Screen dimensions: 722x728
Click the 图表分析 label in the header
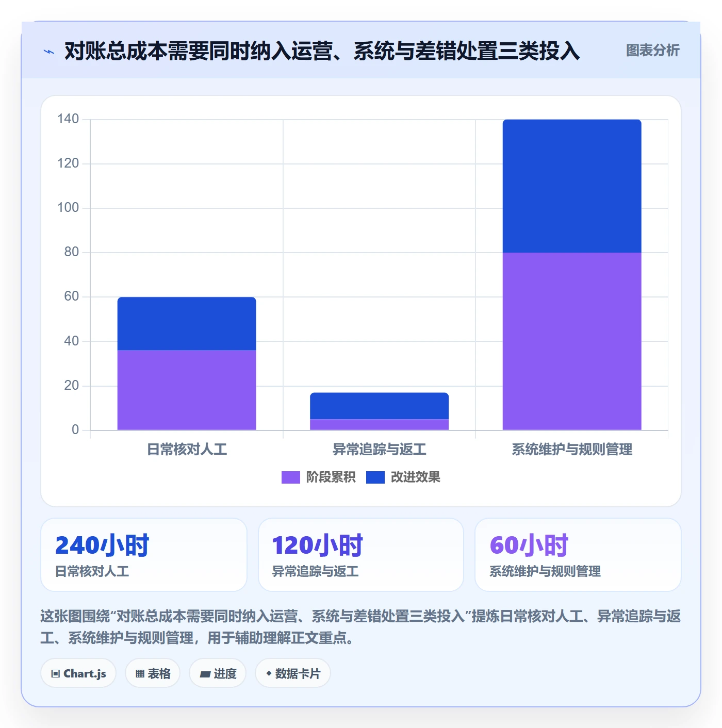(x=652, y=51)
